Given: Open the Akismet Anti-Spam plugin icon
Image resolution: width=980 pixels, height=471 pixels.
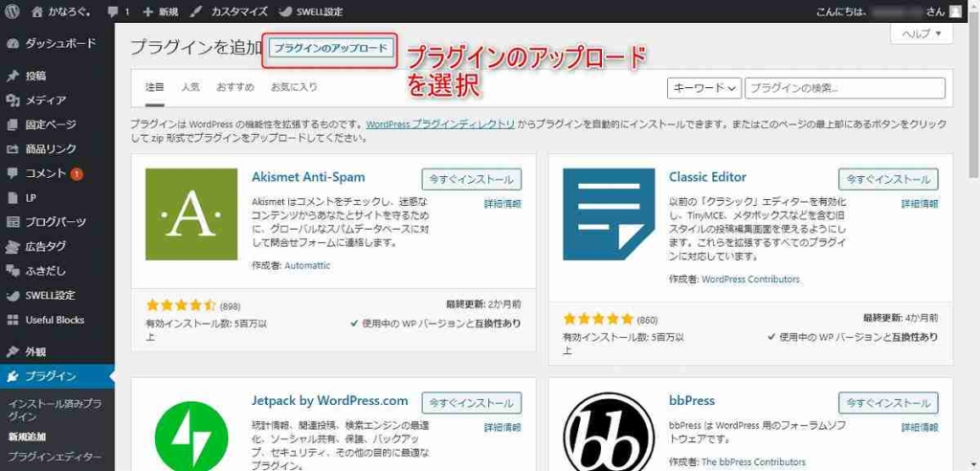Looking at the screenshot, I should (x=190, y=214).
